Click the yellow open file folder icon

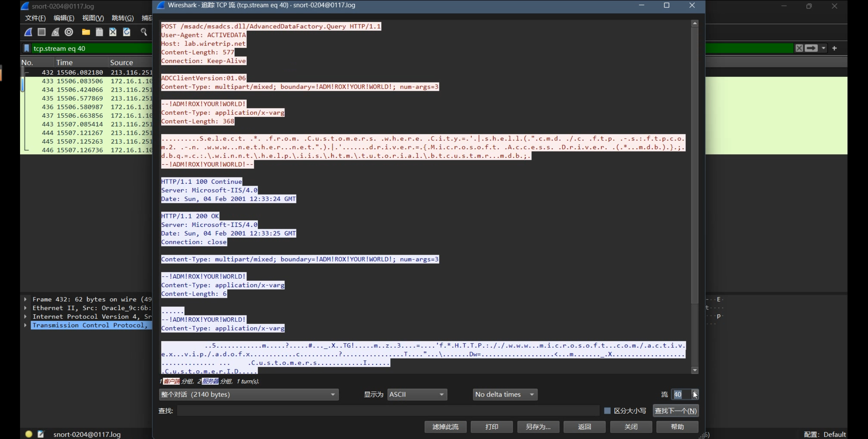86,32
